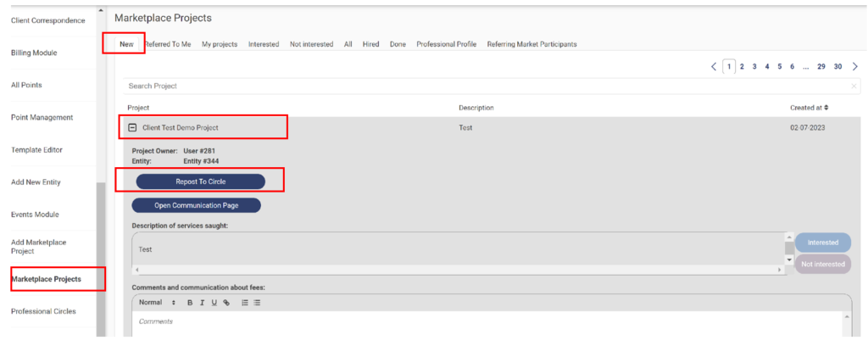Open the Professional Profile tab
This screenshot has height=346, width=868.
[446, 44]
